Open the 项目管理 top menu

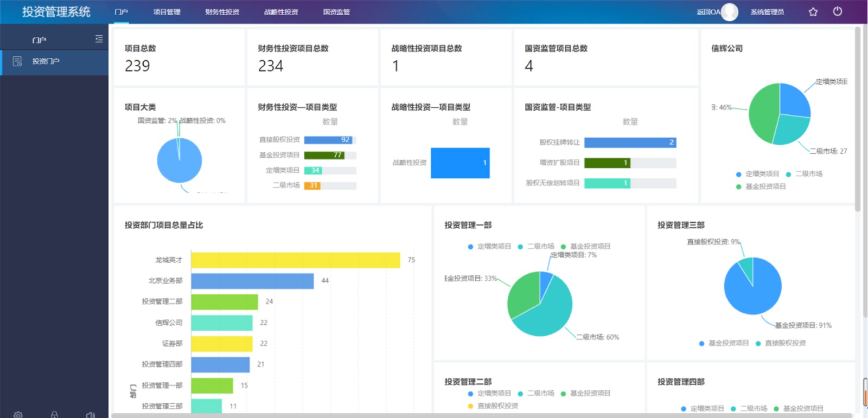click(x=167, y=12)
